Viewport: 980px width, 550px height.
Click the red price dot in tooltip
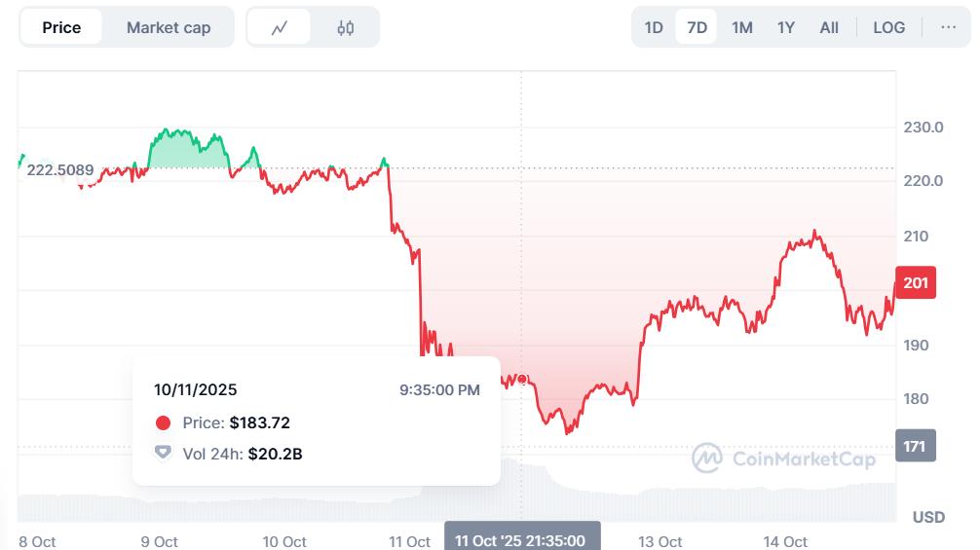click(163, 422)
